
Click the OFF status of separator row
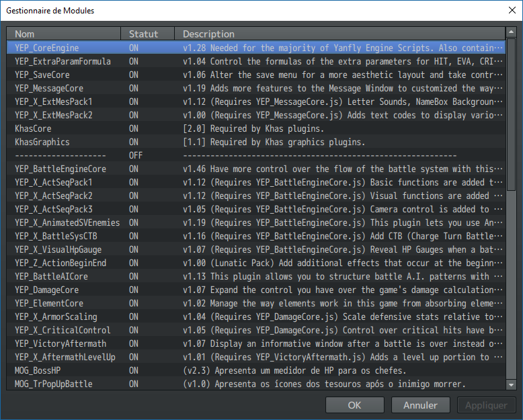[x=136, y=155]
